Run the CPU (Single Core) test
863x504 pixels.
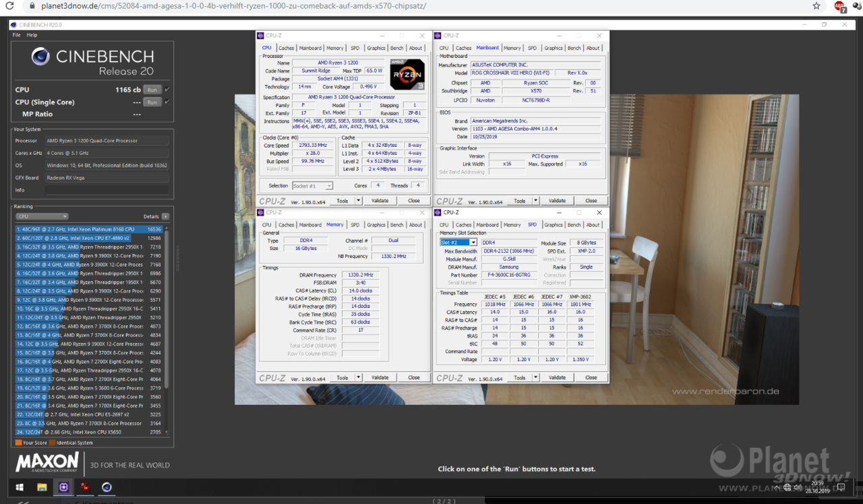coord(152,102)
